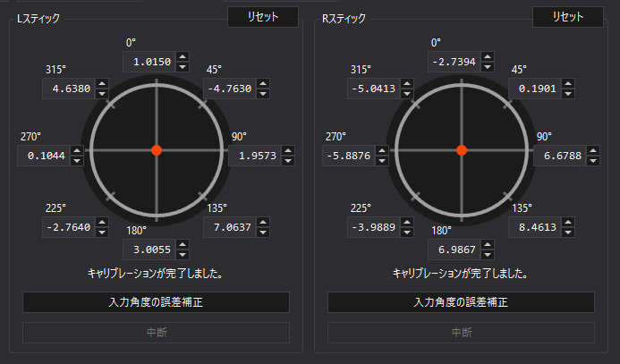The image size is (620, 364).
Task: Decrease R stick 315° value -5.0413
Action: 407,94
